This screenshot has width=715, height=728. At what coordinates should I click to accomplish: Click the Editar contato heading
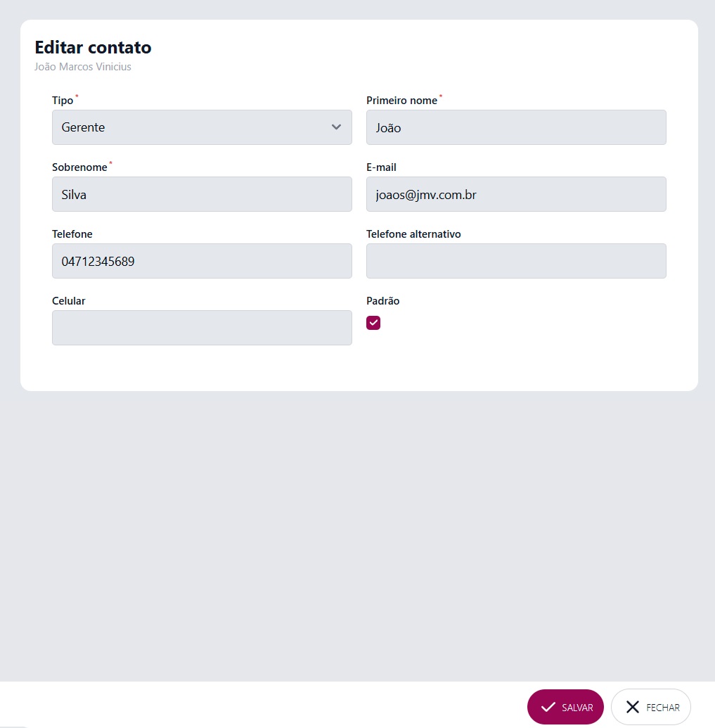(93, 47)
